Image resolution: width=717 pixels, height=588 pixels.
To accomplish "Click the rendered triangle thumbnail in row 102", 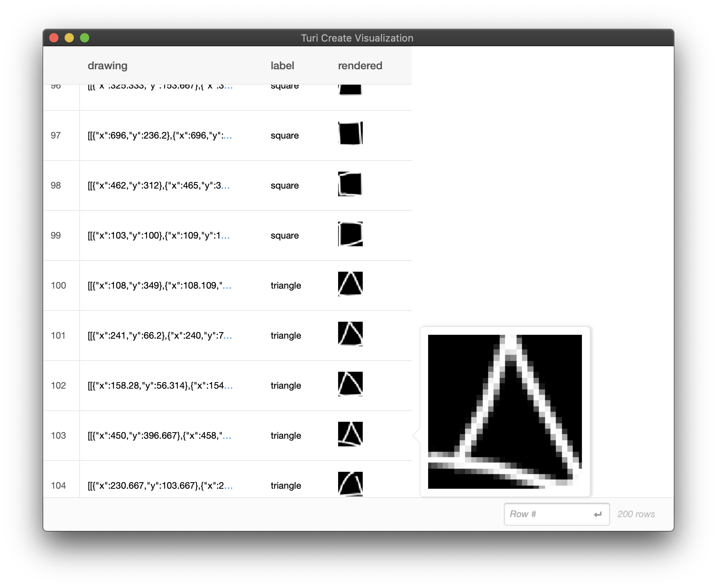I will pyautogui.click(x=350, y=384).
